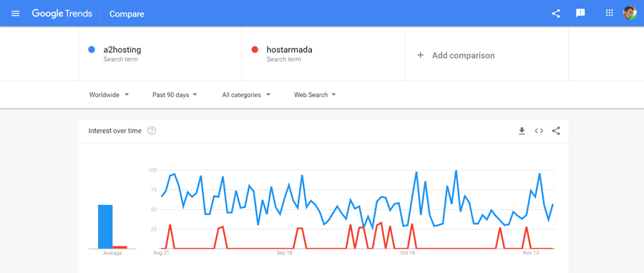The height and width of the screenshot is (273, 644).
Task: Click the blue average bar
Action: [105, 227]
